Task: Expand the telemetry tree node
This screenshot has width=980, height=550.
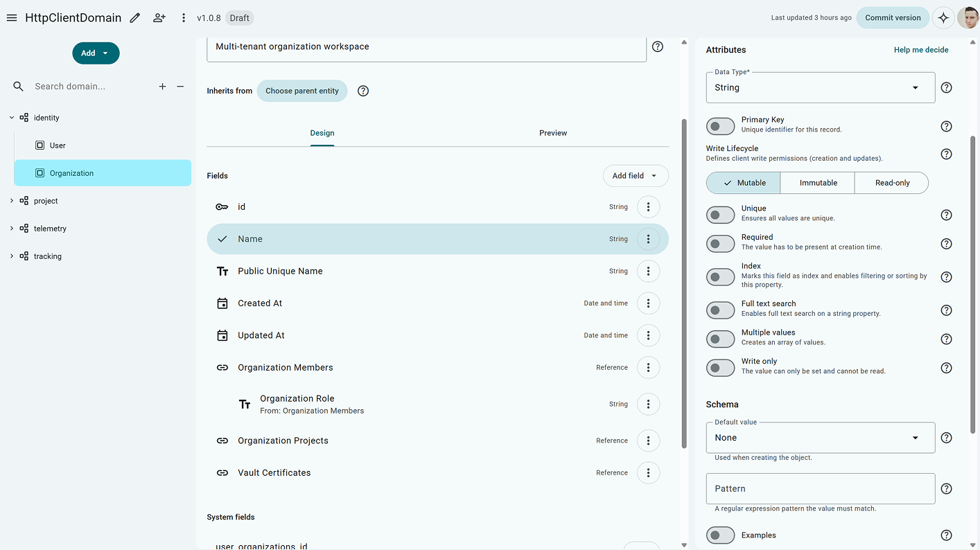Action: pos(12,229)
